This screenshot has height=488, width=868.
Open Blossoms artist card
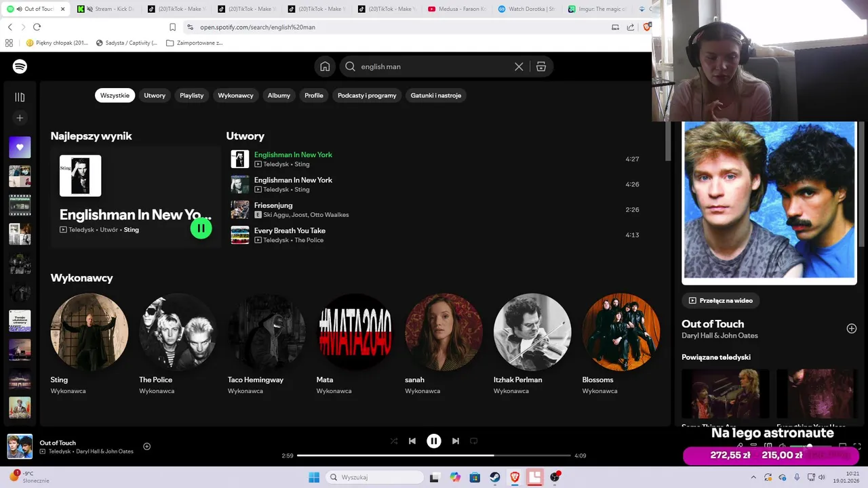621,344
